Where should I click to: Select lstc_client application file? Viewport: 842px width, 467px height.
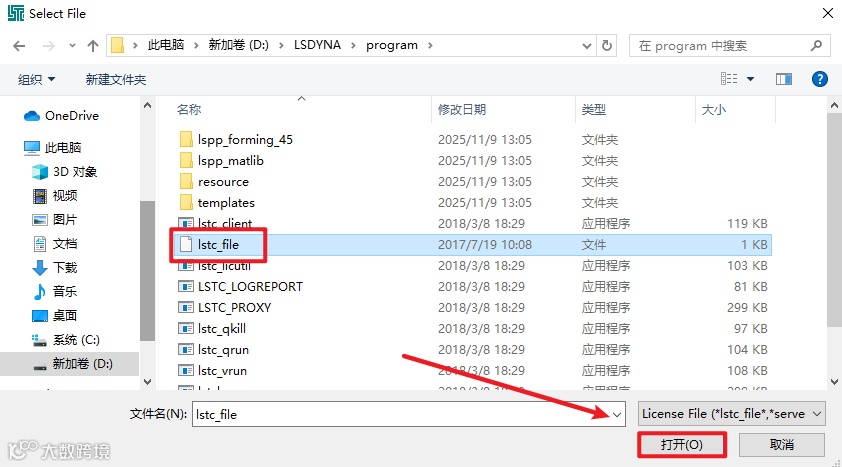[x=225, y=223]
